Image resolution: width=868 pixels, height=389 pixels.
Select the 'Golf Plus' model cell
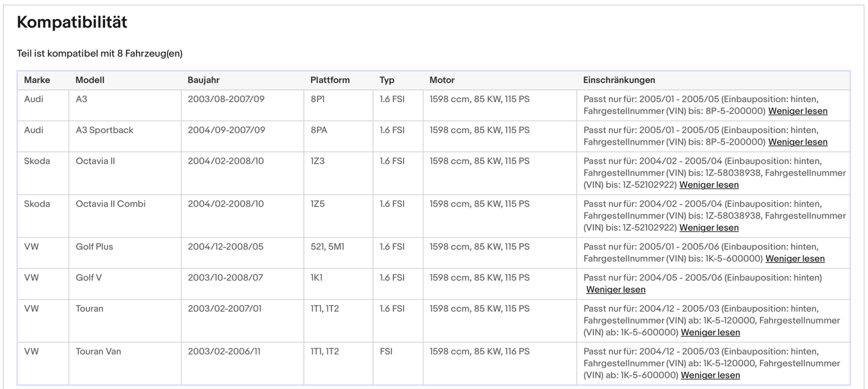(x=94, y=247)
